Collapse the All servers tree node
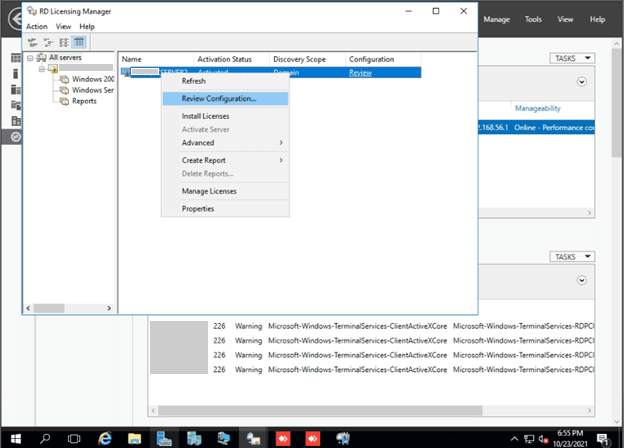Image resolution: width=624 pixels, height=448 pixels. coord(30,58)
